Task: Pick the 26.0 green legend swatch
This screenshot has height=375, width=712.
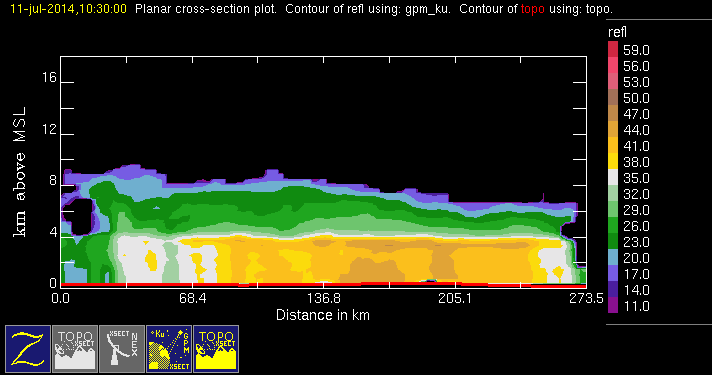Action: pyautogui.click(x=613, y=225)
